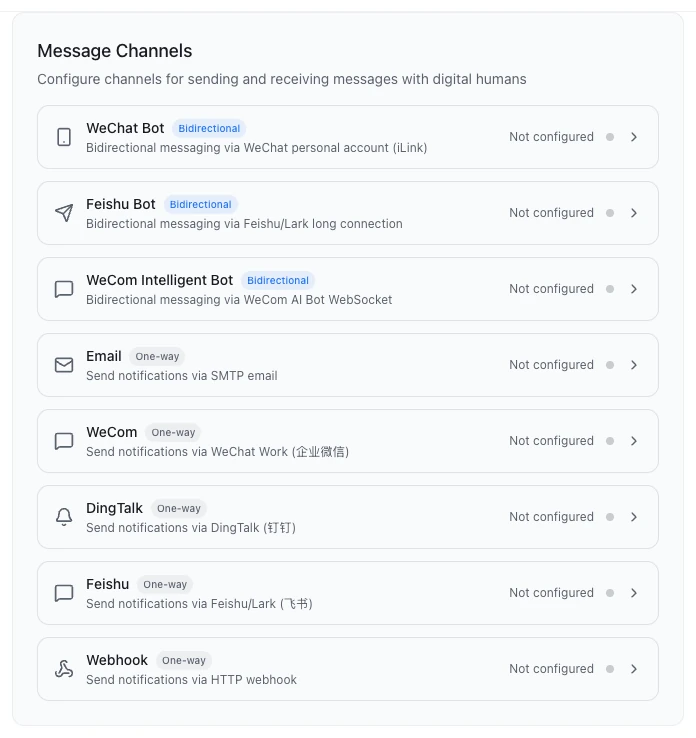
Task: Click the status dot on WeCom Intelligent Bot row
Action: [610, 289]
